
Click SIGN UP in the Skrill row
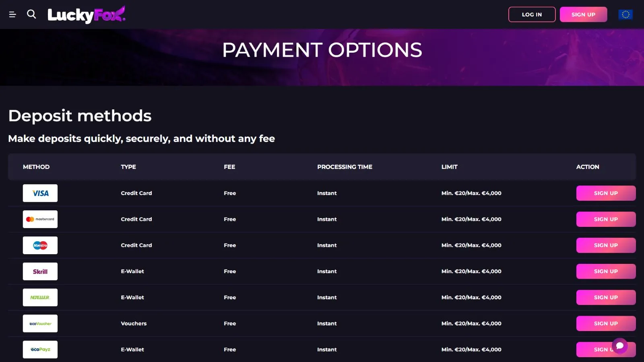point(606,271)
